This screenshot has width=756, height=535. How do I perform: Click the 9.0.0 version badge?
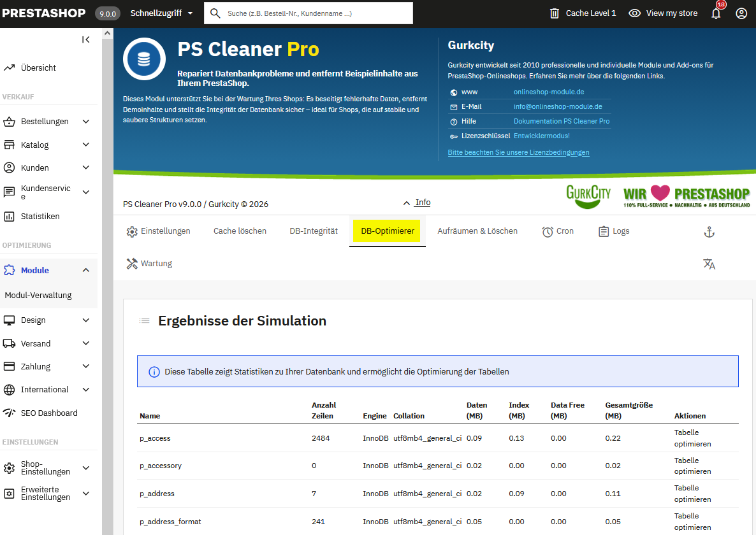pyautogui.click(x=108, y=13)
